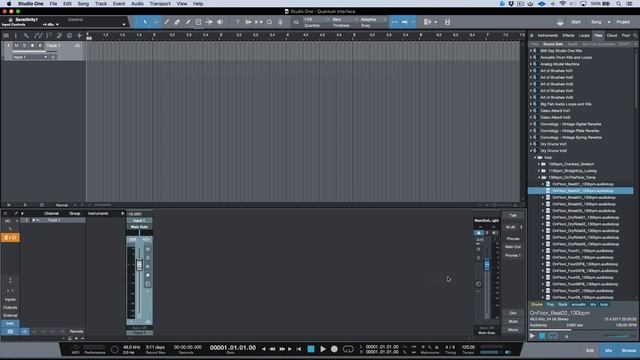Click the browser search magnifier icon

635,36
